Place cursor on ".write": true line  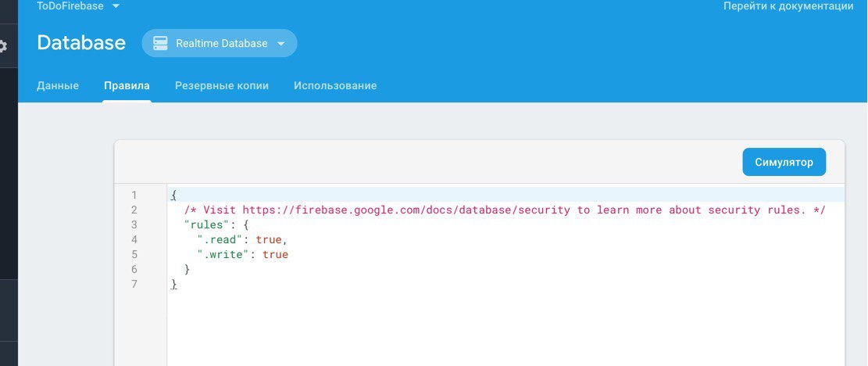(243, 255)
